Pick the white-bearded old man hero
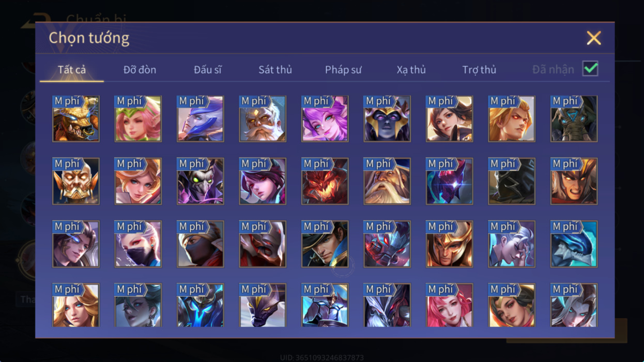Image resolution: width=644 pixels, height=362 pixels. (263, 119)
